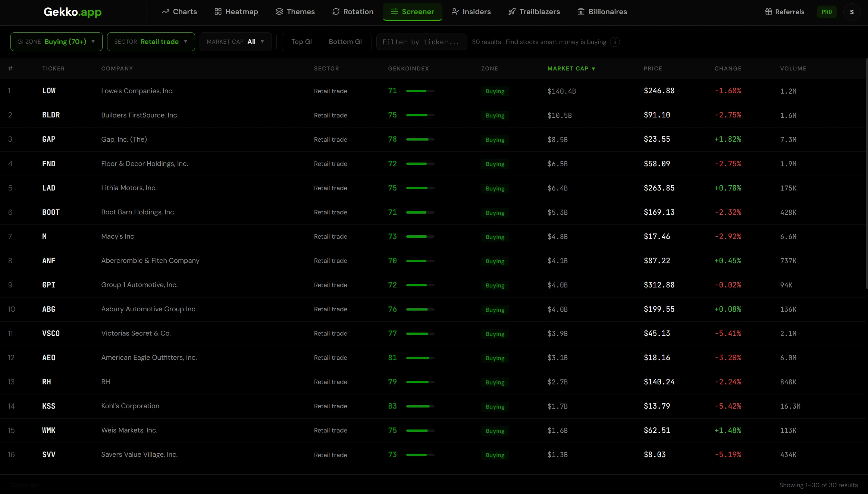Expand the Sector Retail trade dropdown
The width and height of the screenshot is (868, 494).
click(151, 42)
